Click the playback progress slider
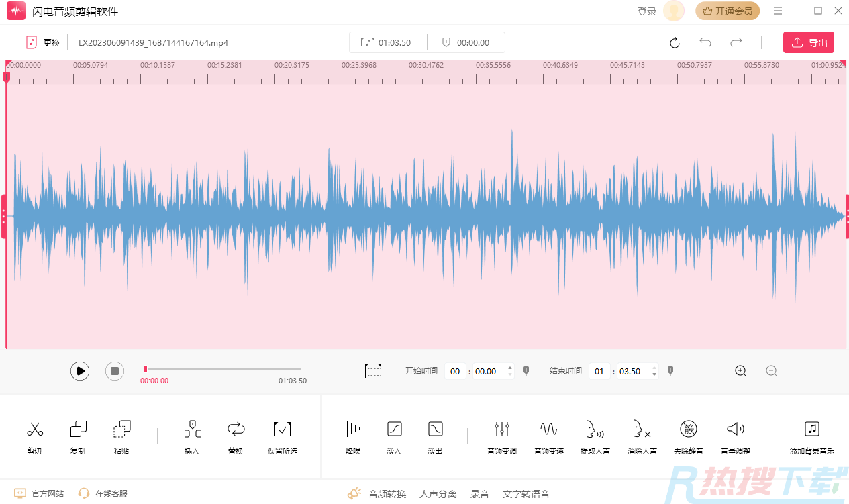Image resolution: width=849 pixels, height=504 pixels. point(223,369)
